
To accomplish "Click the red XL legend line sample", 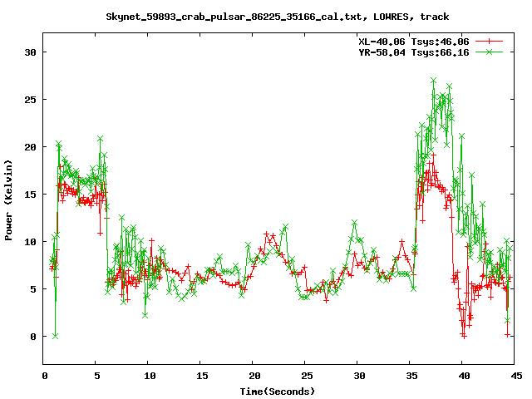I will (x=489, y=42).
